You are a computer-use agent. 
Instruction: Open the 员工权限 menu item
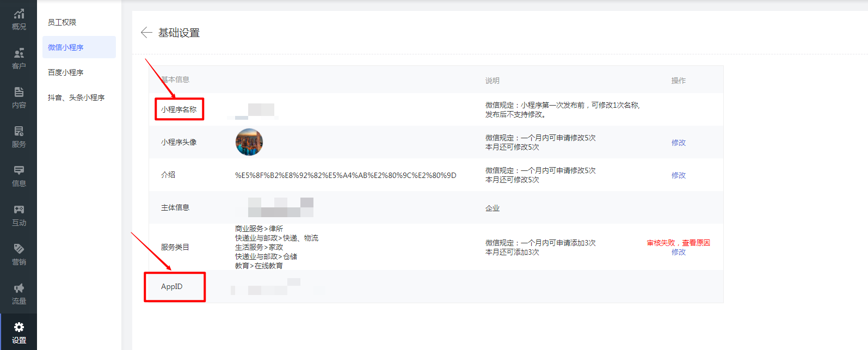(62, 22)
